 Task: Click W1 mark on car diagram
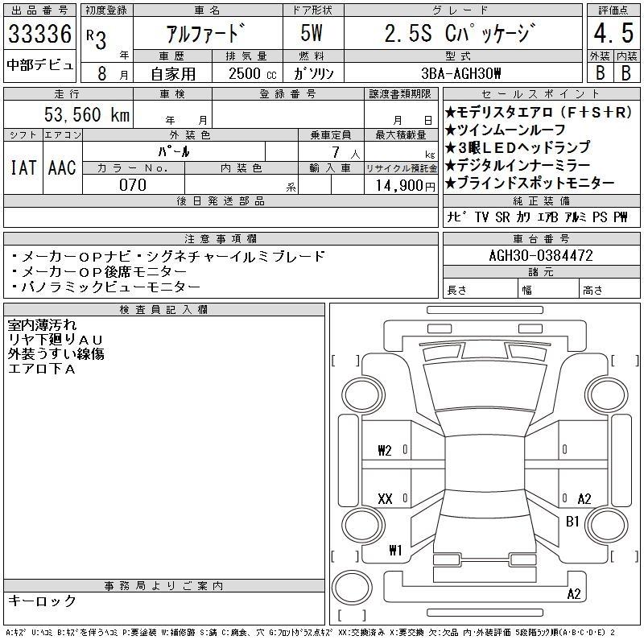click(x=395, y=550)
